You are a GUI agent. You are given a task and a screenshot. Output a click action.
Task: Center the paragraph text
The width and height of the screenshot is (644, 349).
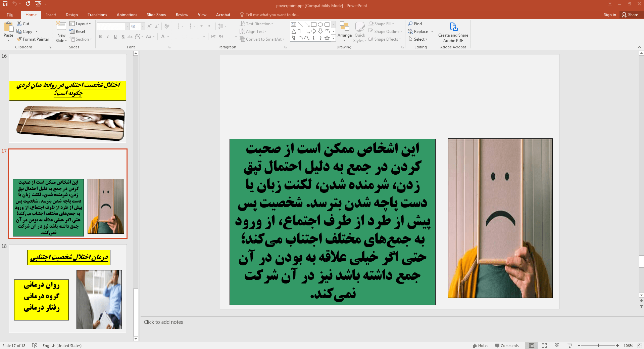click(185, 37)
